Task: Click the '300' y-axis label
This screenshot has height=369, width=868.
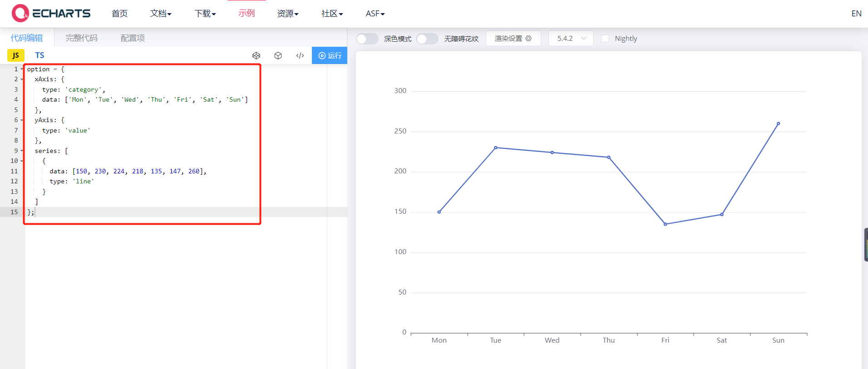Action: (x=400, y=91)
